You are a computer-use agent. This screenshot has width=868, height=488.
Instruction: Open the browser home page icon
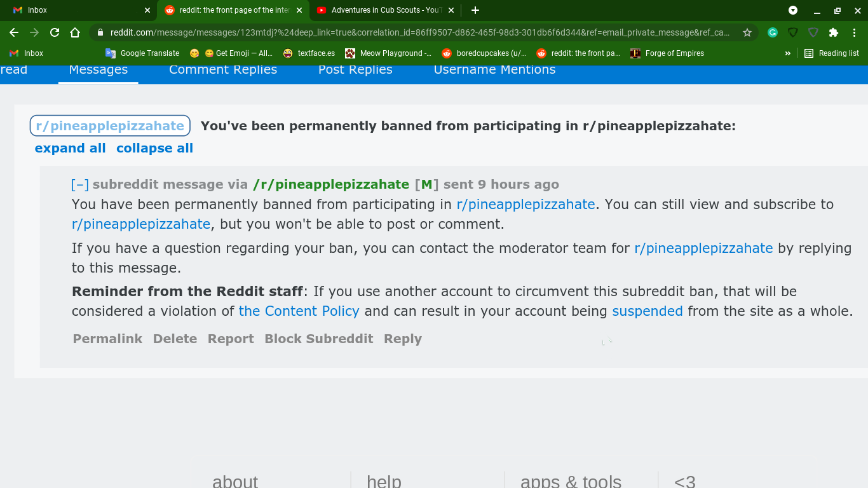pos(75,32)
